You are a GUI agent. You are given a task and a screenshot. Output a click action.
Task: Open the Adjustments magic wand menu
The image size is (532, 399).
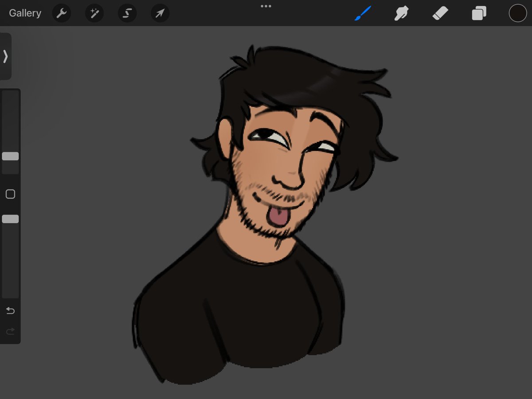point(94,13)
